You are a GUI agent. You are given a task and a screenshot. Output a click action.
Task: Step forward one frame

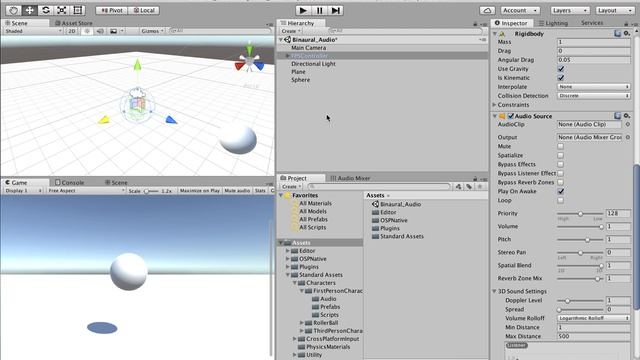pyautogui.click(x=335, y=10)
